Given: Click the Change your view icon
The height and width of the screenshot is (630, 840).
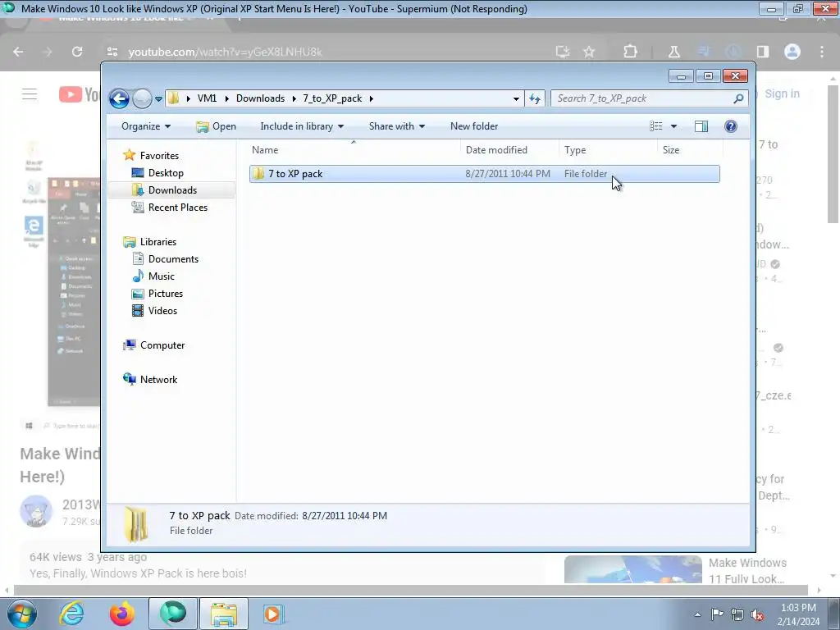Looking at the screenshot, I should tap(655, 126).
